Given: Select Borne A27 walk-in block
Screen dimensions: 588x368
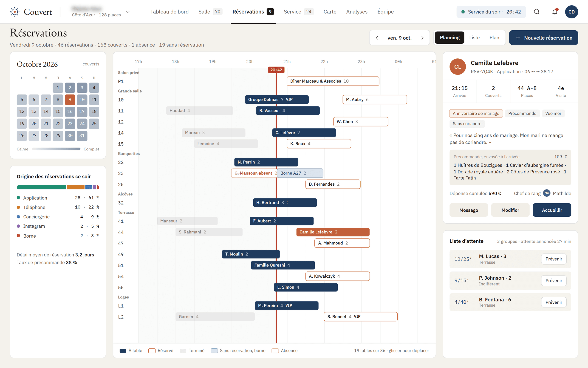Looking at the screenshot, I should [x=300, y=173].
